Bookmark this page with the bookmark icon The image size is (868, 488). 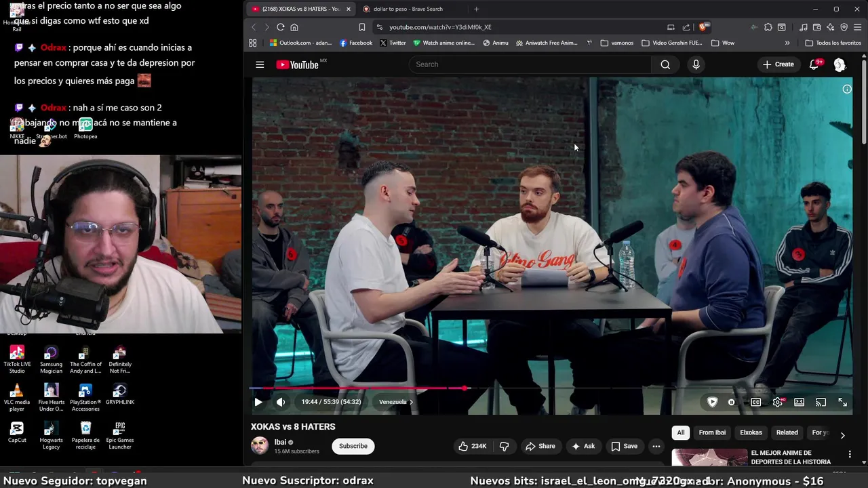coord(362,27)
